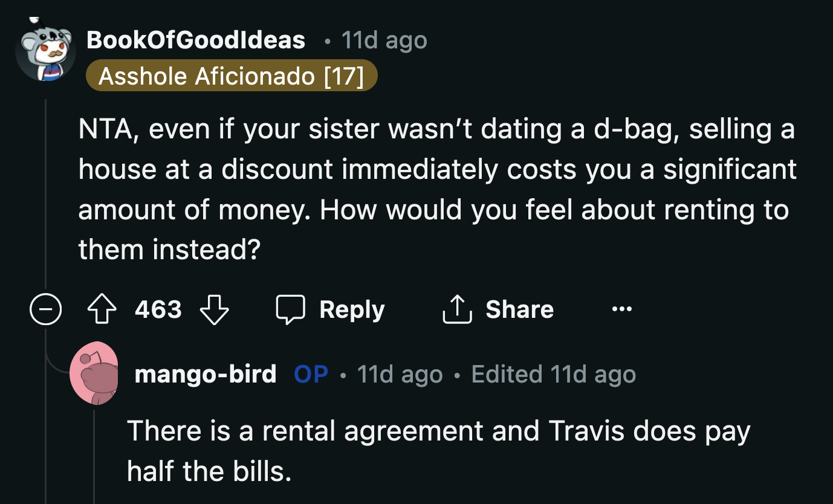The image size is (833, 504).
Task: Click the 463 vote count
Action: tap(157, 309)
